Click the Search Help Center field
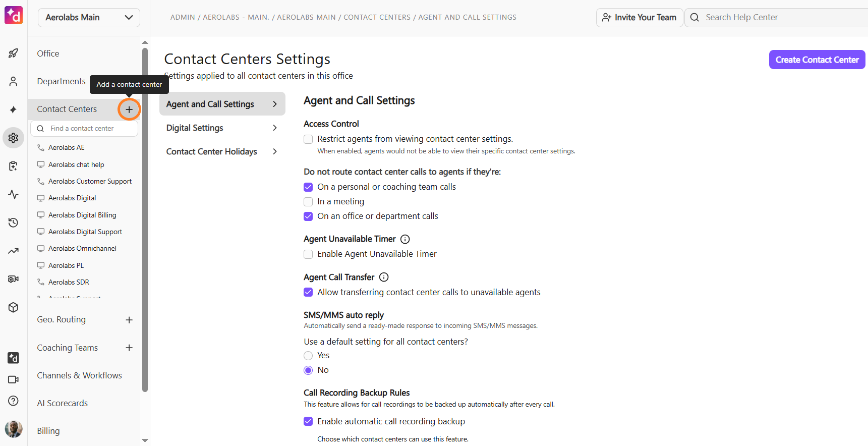Image resolution: width=868 pixels, height=446 pixels. click(776, 17)
